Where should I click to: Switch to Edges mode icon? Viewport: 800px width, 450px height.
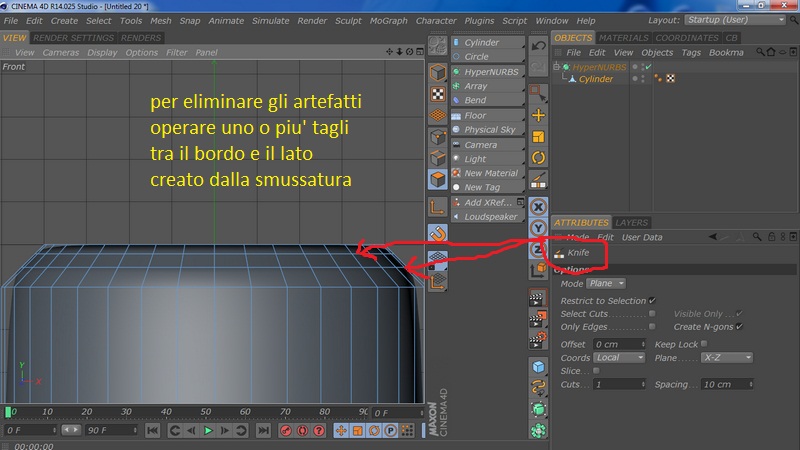tap(438, 158)
